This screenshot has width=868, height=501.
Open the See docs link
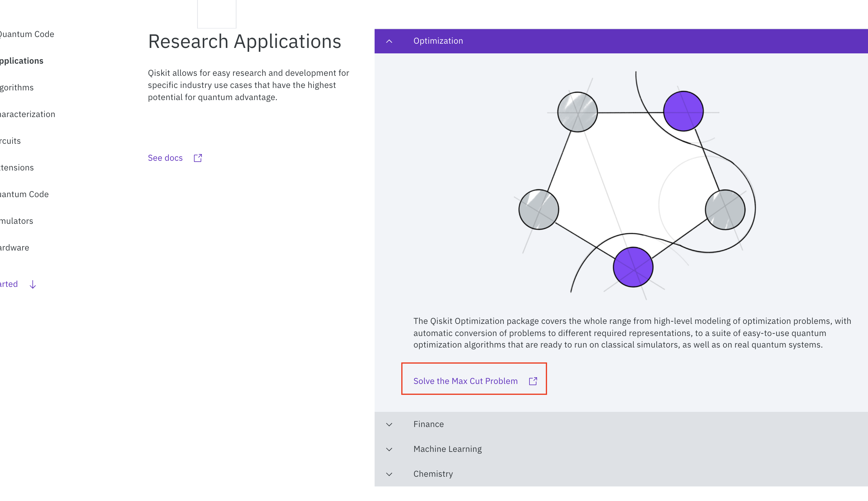tap(165, 158)
